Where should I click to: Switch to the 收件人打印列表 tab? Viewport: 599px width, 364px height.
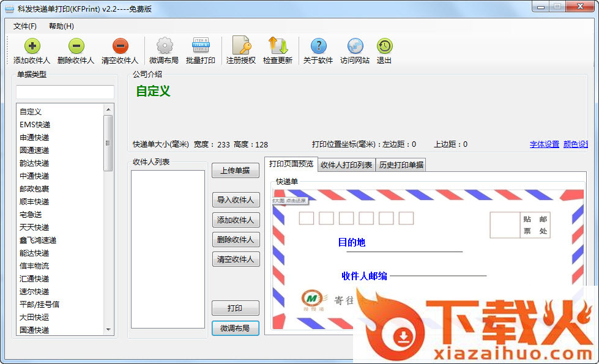tap(346, 165)
